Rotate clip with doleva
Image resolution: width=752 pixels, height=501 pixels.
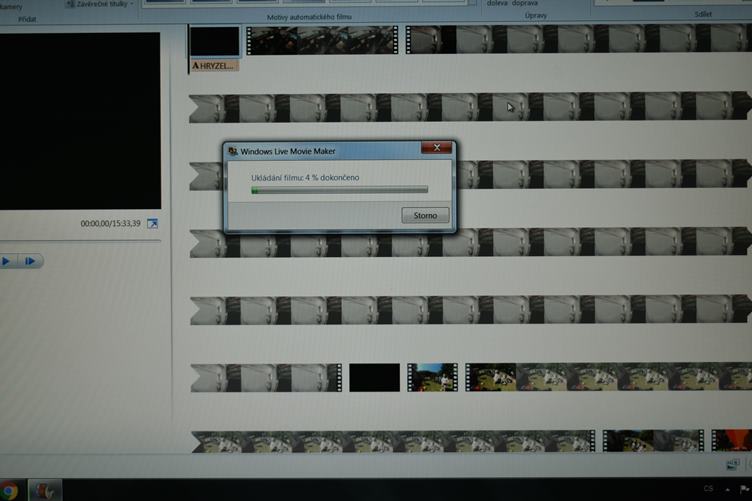click(497, 3)
